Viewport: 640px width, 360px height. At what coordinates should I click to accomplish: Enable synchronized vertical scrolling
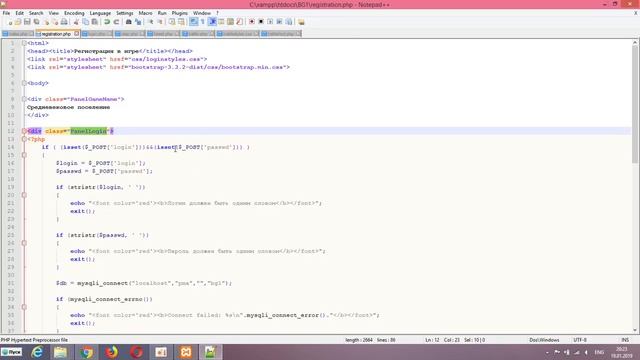pyautogui.click(x=172, y=22)
